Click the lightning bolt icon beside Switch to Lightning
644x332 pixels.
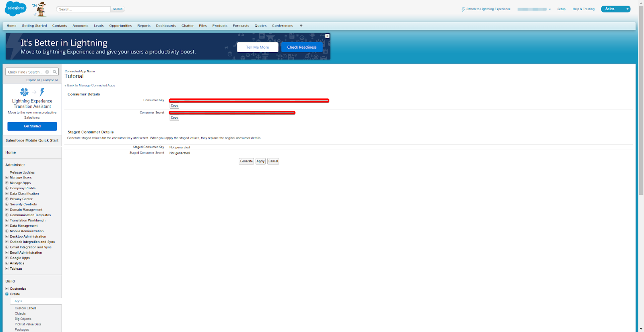click(463, 9)
